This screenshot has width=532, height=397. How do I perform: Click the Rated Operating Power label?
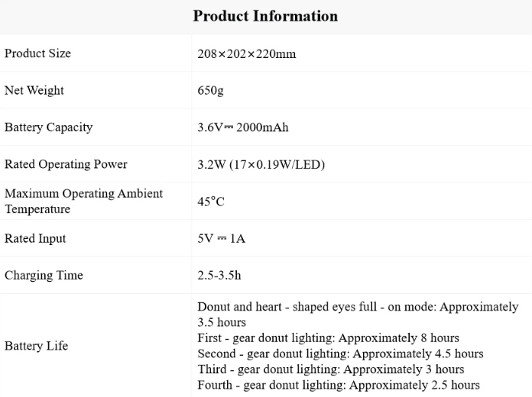coord(66,164)
